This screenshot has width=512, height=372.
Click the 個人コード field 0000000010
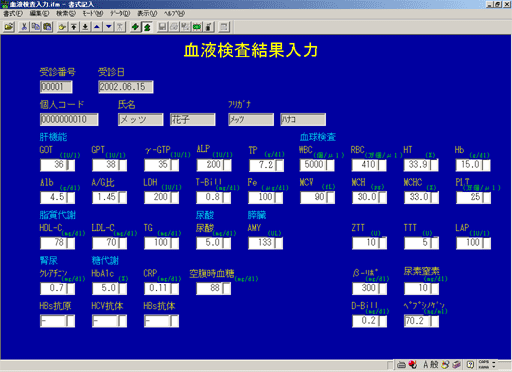69,119
